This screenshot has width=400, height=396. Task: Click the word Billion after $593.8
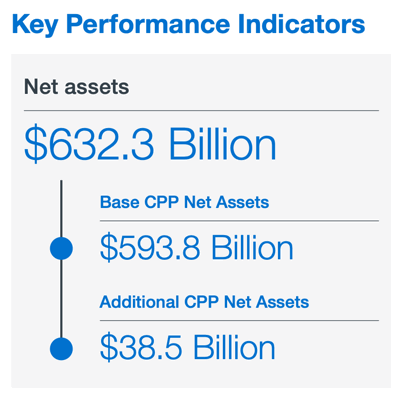tap(252, 247)
